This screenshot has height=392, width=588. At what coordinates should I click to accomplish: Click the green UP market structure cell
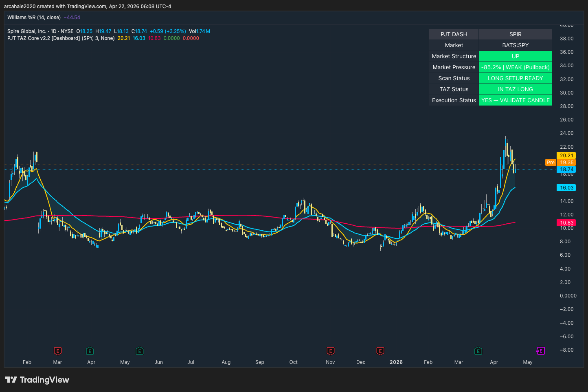coord(515,56)
